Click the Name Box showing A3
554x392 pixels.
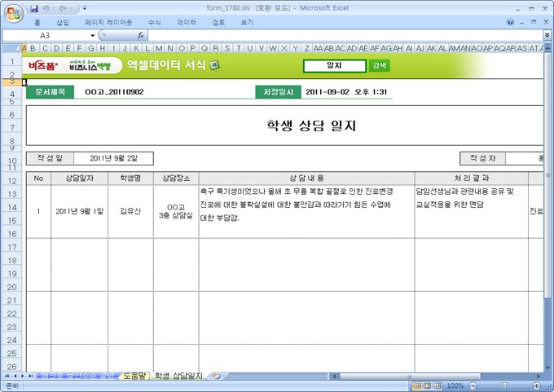pyautogui.click(x=46, y=35)
